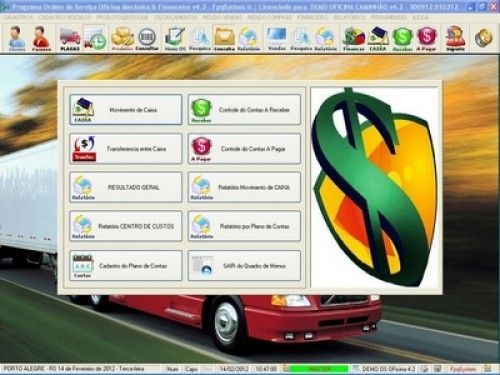Click the gold coin toolbar icon
500x375 pixels.
(x=483, y=37)
